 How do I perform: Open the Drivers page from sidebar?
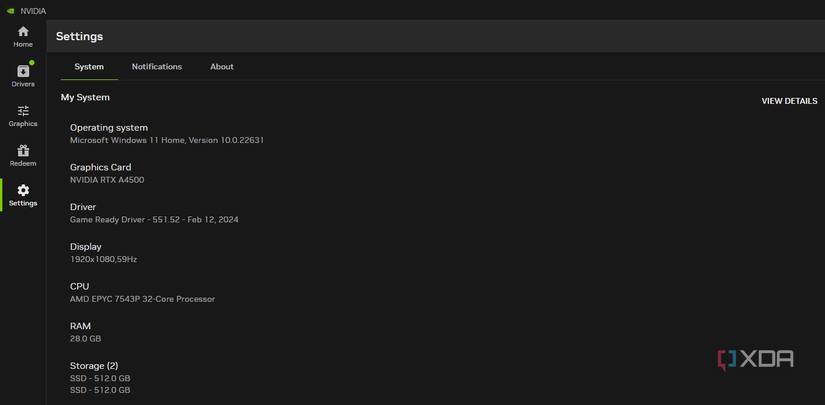(x=23, y=75)
